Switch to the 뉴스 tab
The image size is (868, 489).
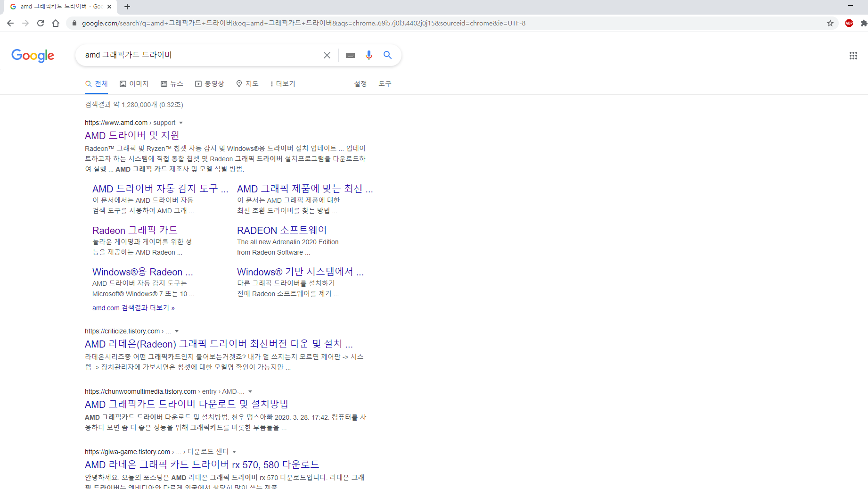(x=172, y=83)
